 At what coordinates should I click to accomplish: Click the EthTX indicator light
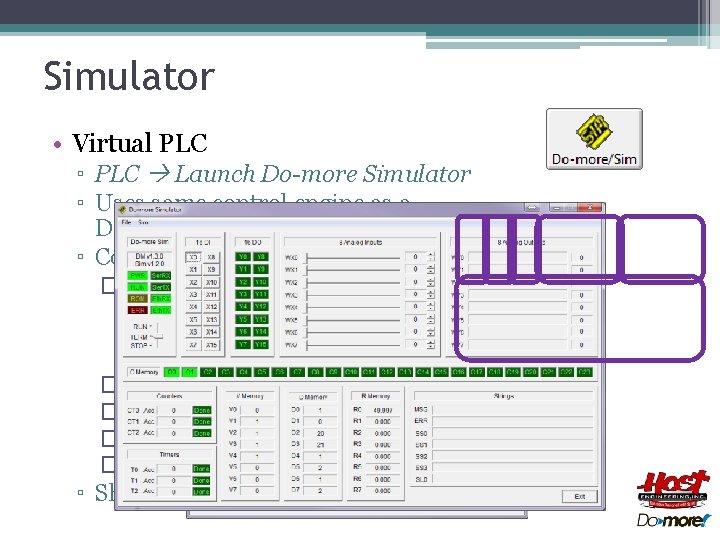161,310
